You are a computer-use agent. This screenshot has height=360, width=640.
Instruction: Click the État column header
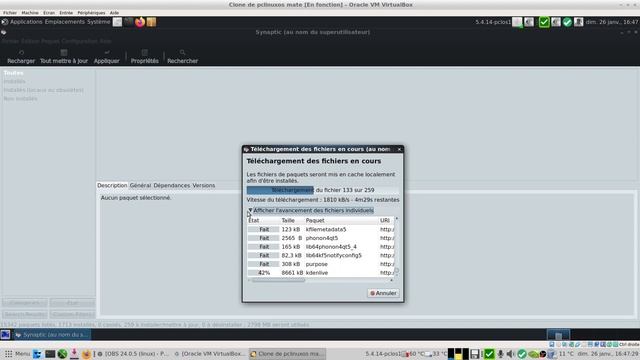[263, 220]
